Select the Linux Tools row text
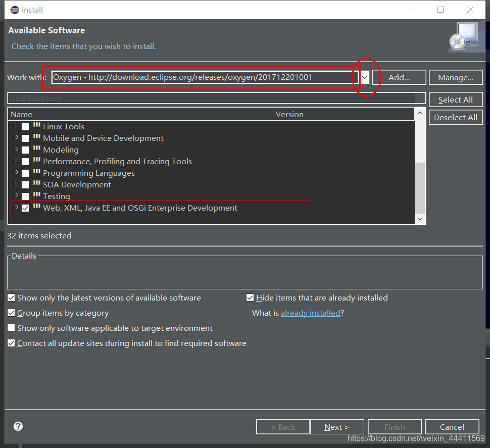 pos(64,127)
